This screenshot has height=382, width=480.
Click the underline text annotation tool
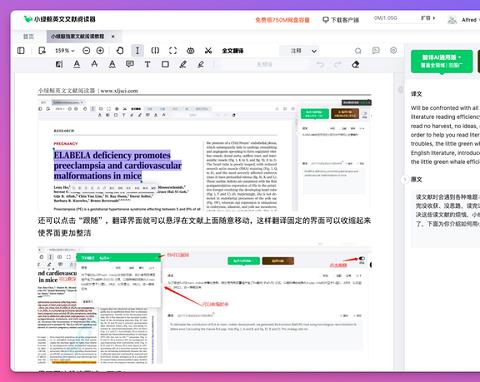[77, 64]
